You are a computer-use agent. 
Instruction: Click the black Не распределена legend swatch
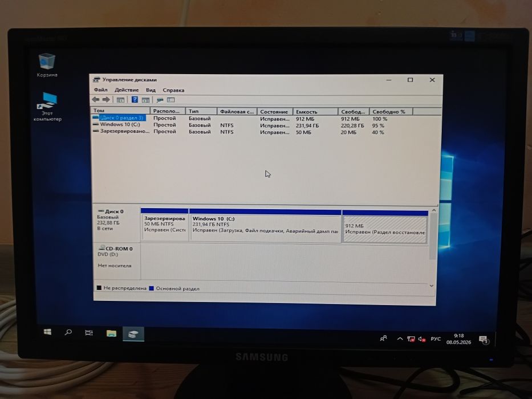[x=99, y=288]
